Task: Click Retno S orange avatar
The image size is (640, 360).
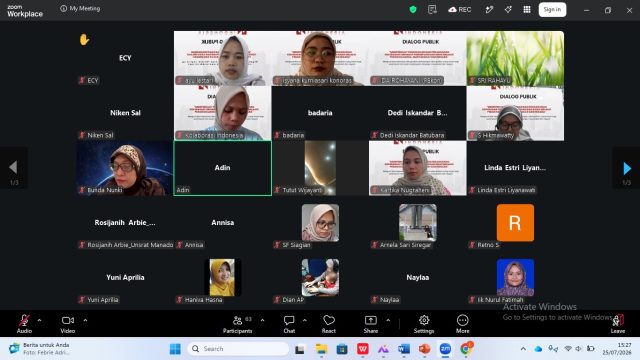Action: point(515,222)
